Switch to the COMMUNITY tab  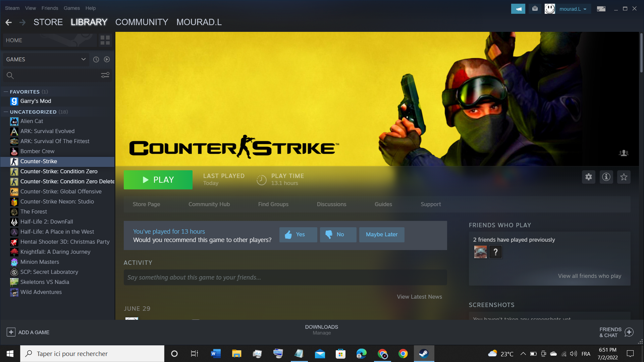click(x=142, y=22)
